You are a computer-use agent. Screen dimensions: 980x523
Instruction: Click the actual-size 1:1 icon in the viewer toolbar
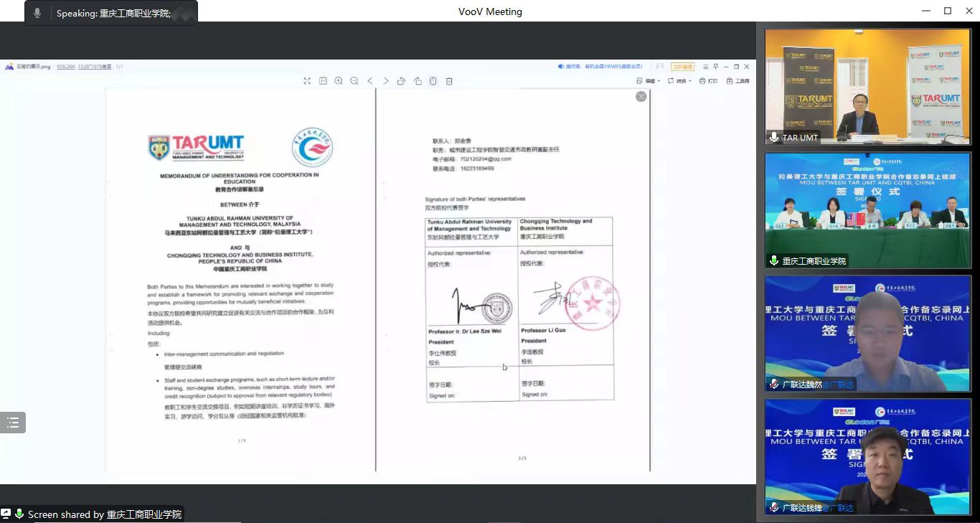323,81
